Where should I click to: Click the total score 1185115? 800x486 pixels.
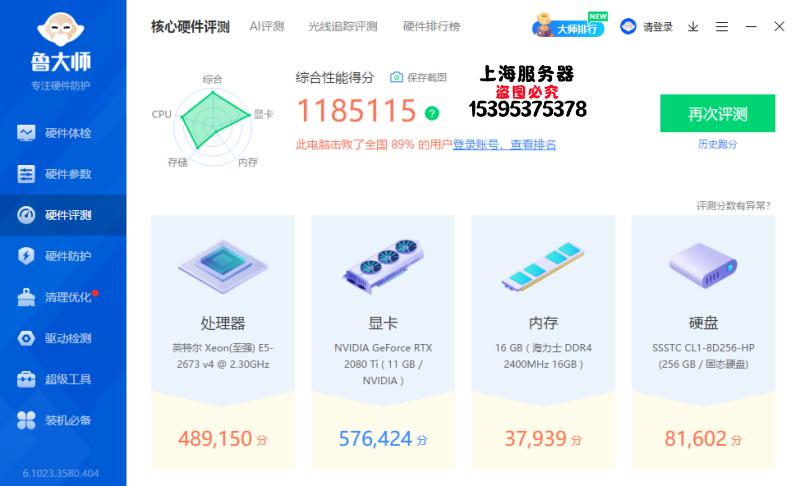click(357, 111)
